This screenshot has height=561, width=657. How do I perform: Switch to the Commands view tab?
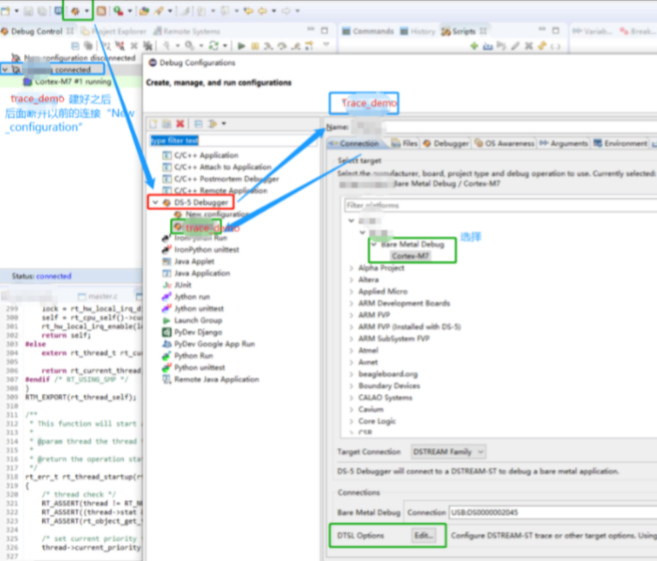372,31
